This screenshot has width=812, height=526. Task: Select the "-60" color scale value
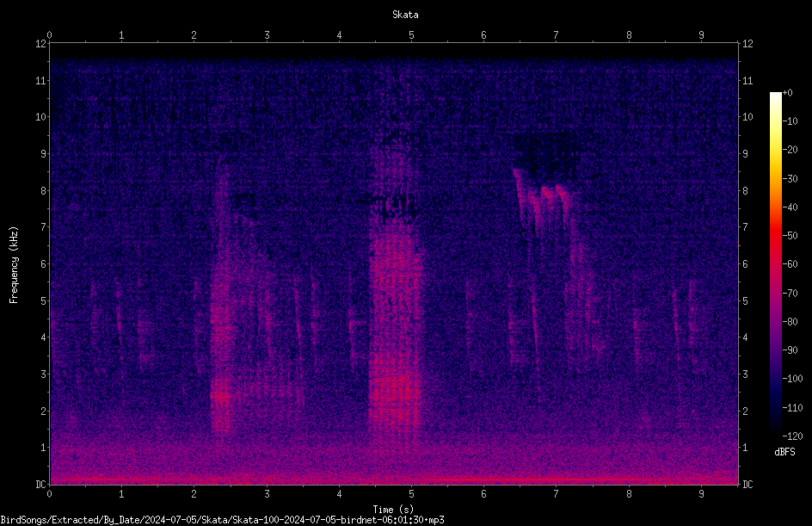point(790,264)
